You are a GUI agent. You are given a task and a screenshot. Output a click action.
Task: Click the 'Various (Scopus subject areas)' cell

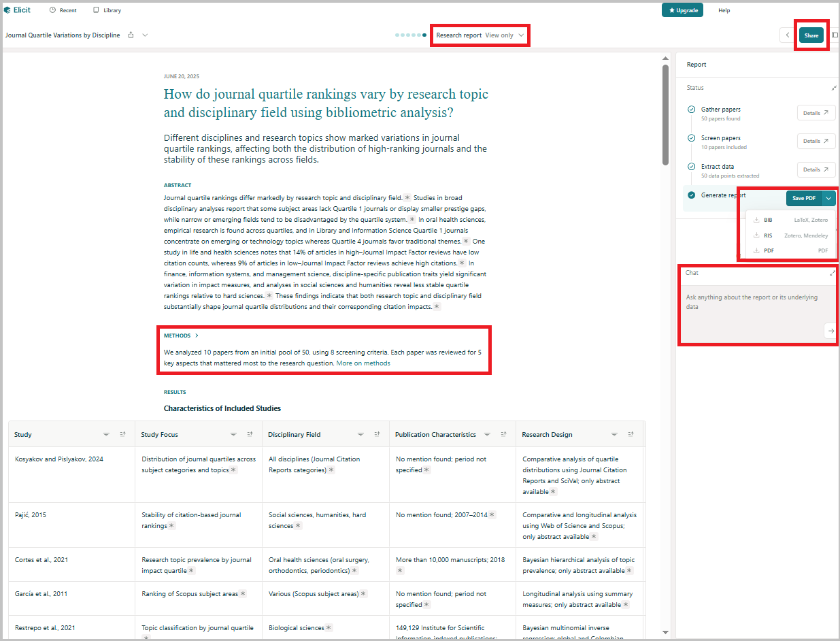[326, 598]
